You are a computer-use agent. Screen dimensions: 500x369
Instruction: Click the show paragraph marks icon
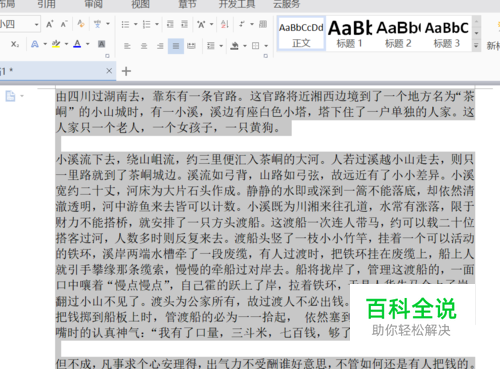pyautogui.click(x=242, y=24)
